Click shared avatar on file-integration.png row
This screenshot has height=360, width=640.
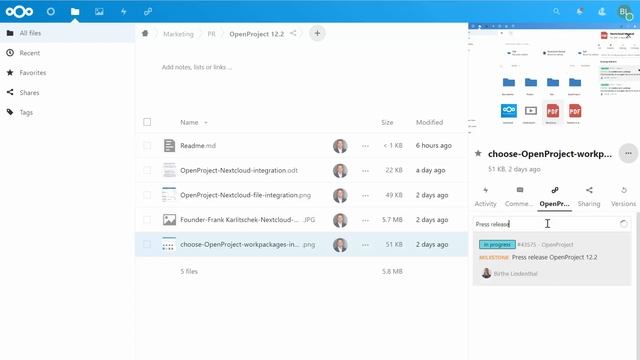click(x=340, y=195)
